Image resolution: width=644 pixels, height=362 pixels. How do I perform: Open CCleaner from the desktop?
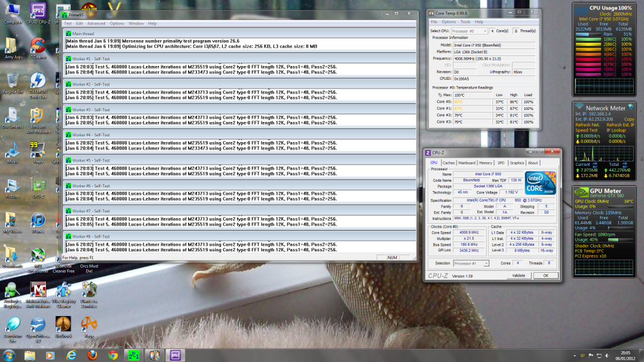coord(37,46)
